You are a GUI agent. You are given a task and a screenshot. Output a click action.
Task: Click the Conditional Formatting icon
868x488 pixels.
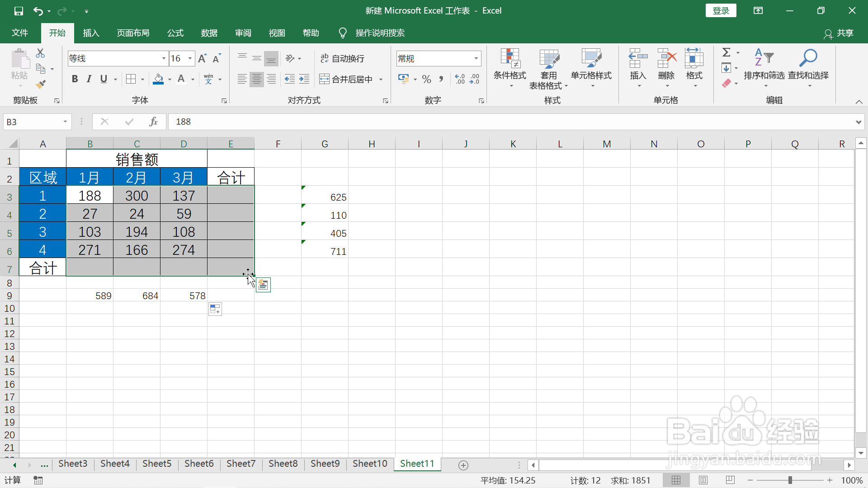tap(509, 58)
